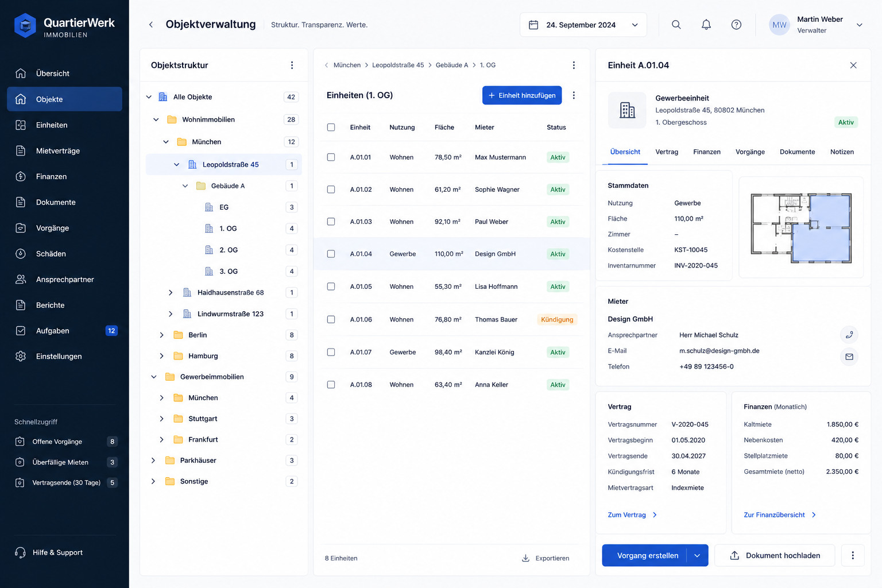The width and height of the screenshot is (882, 588).
Task: Check the box for unit A.01.01
Action: tap(331, 157)
